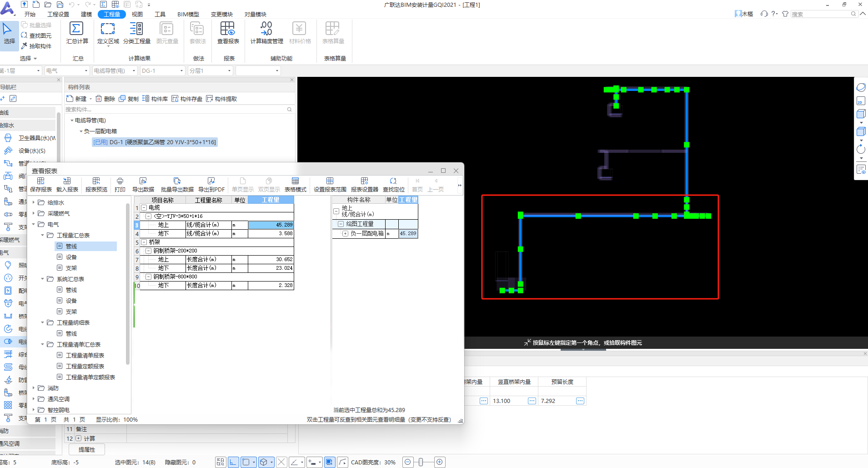Open 工程设置 tab

click(x=58, y=14)
